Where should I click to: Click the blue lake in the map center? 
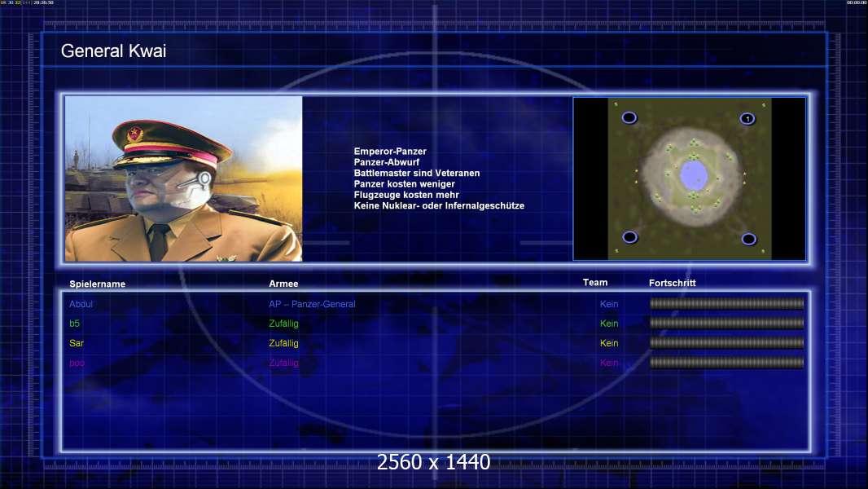pos(693,175)
